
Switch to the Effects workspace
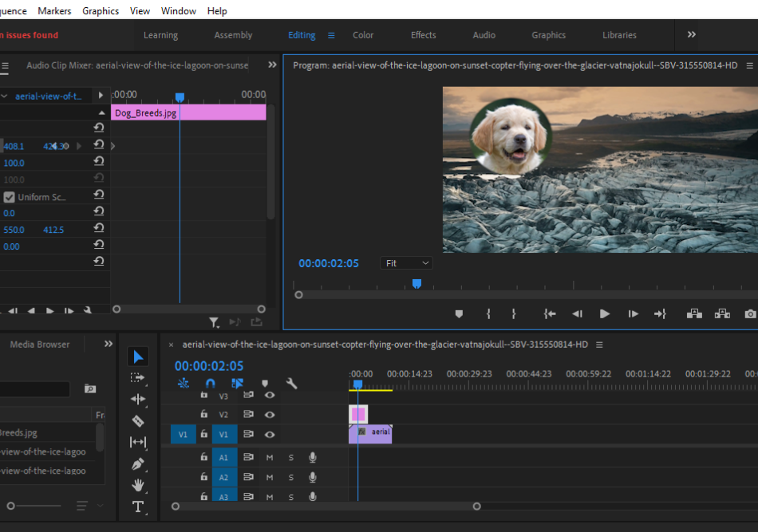(x=424, y=35)
